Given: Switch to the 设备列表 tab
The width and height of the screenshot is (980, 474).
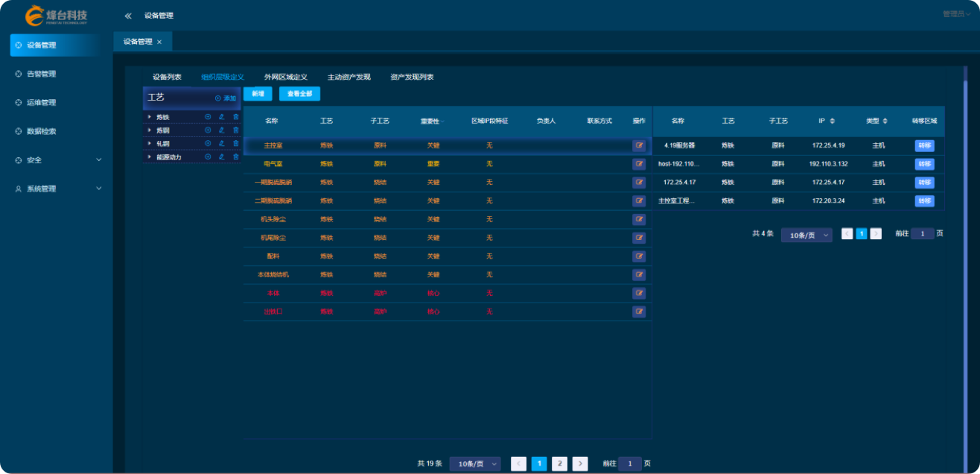Looking at the screenshot, I should [167, 77].
